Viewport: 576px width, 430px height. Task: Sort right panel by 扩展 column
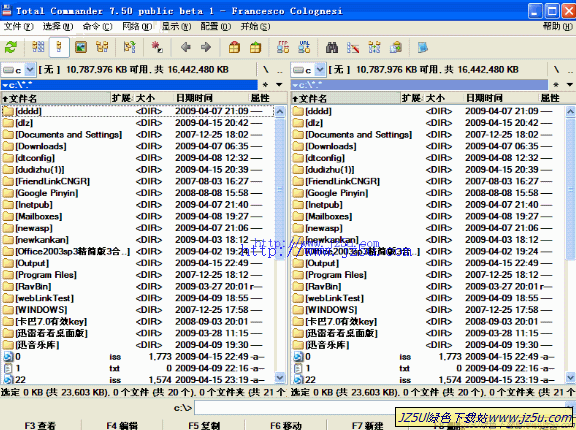(x=412, y=98)
